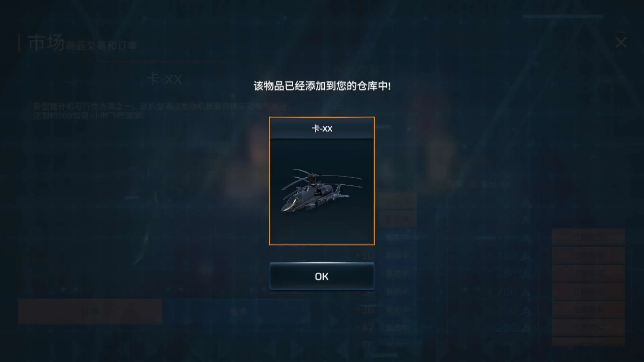The image size is (644, 362).
Task: Click the lower small orange tab left of the price list
Action: coord(398,219)
